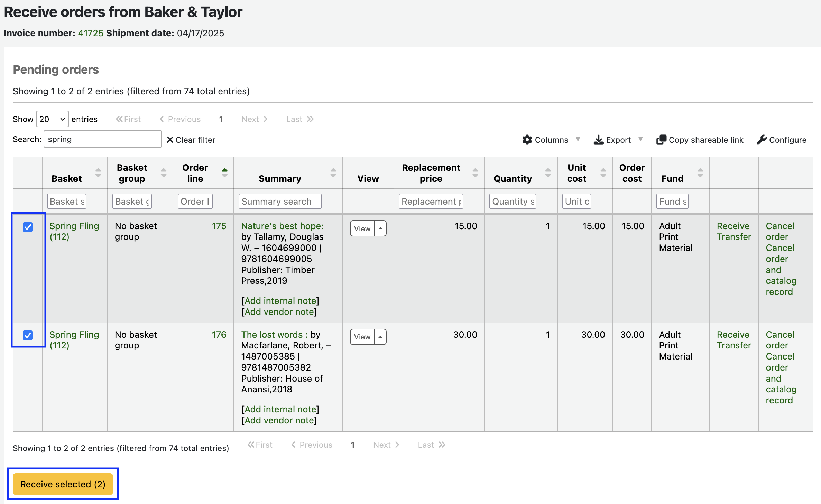821x504 pixels.
Task: Click the Quantity filter field
Action: [x=513, y=201]
